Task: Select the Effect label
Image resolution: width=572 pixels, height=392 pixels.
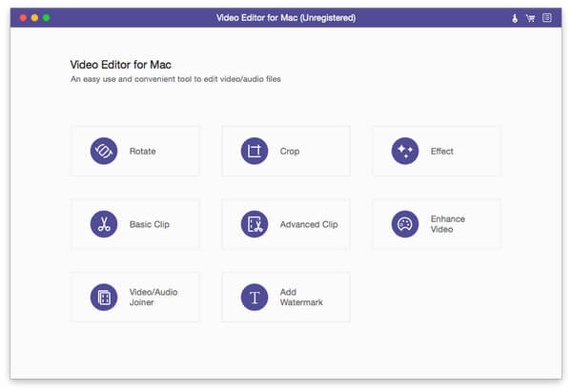Action: [x=441, y=151]
